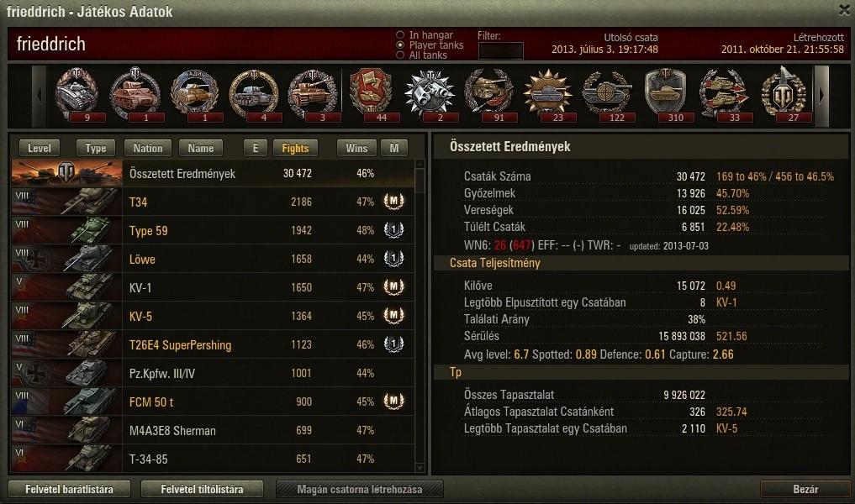
Task: Show previous medals with left arrow
Action: pos(39,96)
